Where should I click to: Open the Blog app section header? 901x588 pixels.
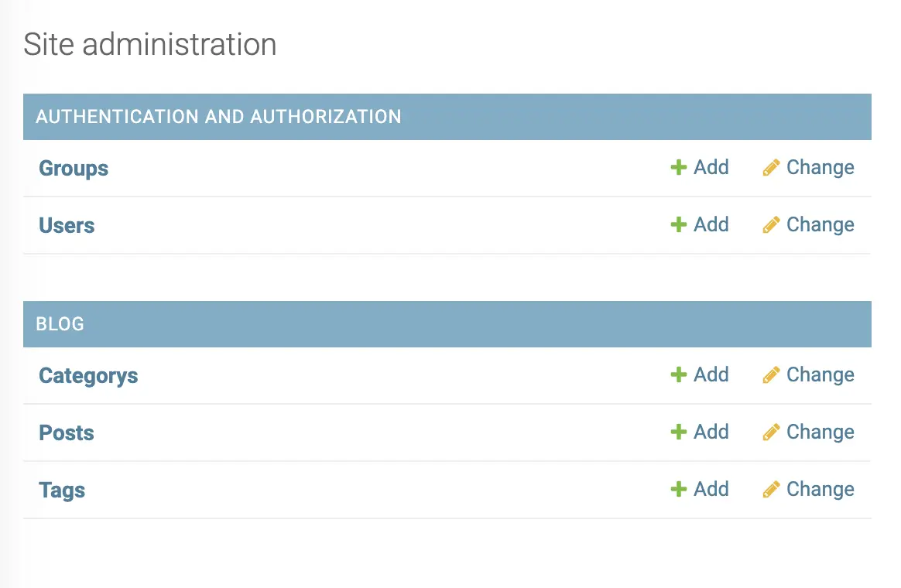pos(60,324)
